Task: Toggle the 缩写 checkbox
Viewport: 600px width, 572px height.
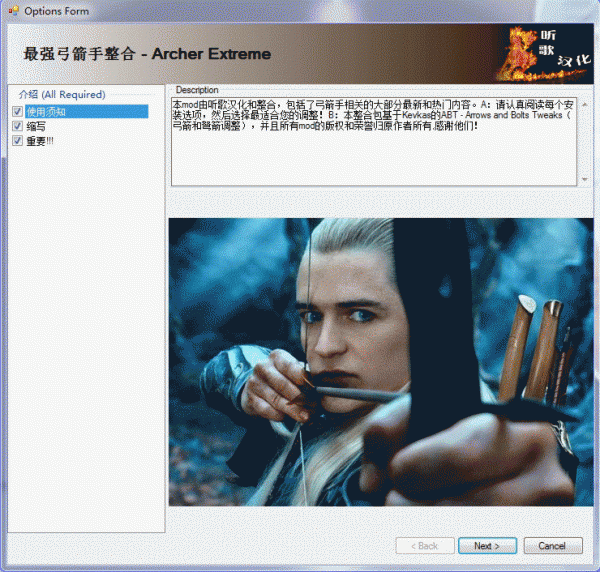Action: [17, 127]
